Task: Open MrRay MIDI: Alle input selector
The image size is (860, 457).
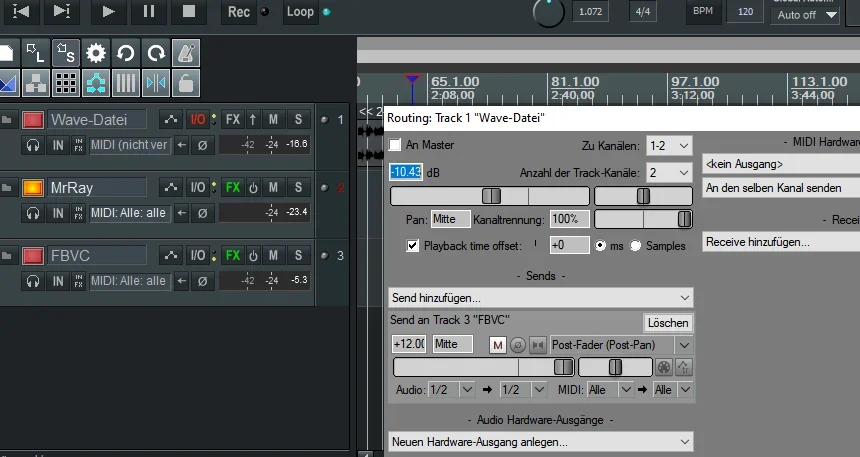Action: (x=129, y=213)
